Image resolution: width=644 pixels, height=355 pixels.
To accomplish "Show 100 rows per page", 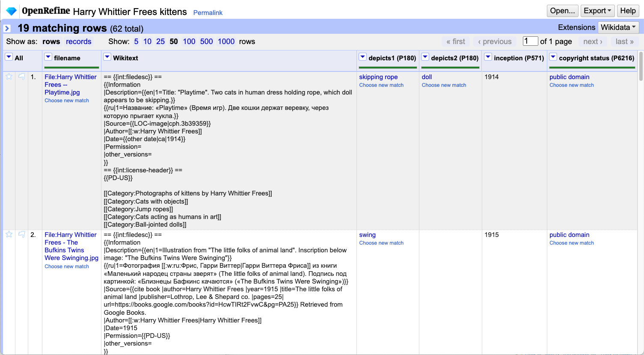I will (x=189, y=41).
